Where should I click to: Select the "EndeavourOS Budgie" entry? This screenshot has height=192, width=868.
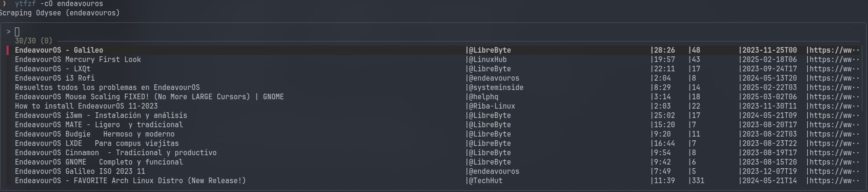click(94, 134)
